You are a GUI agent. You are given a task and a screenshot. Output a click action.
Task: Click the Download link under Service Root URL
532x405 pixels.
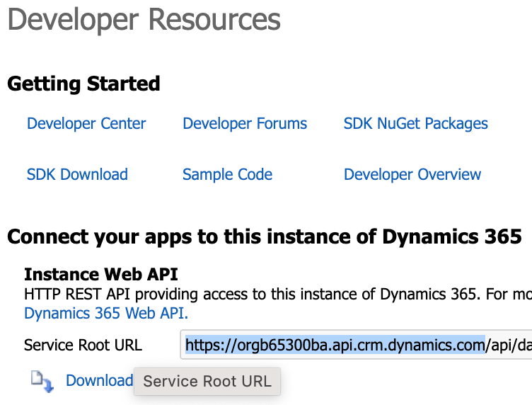99,380
